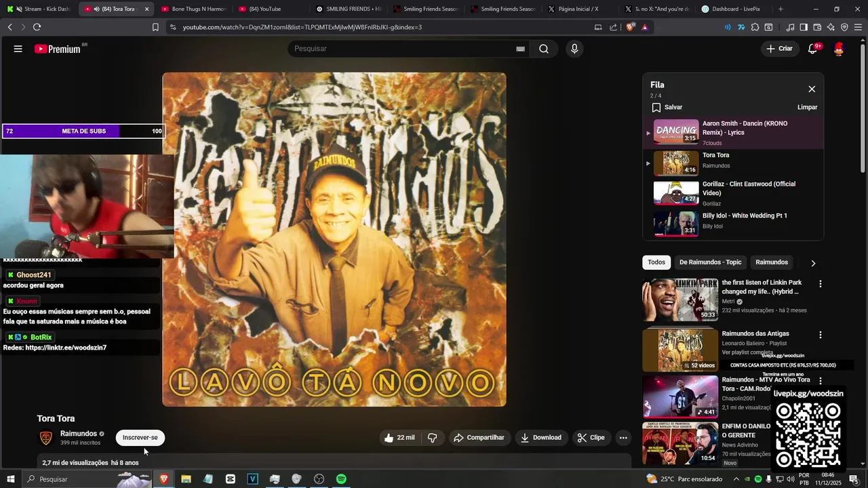Open the Windows Start menu
868x488 pixels.
[x=11, y=479]
